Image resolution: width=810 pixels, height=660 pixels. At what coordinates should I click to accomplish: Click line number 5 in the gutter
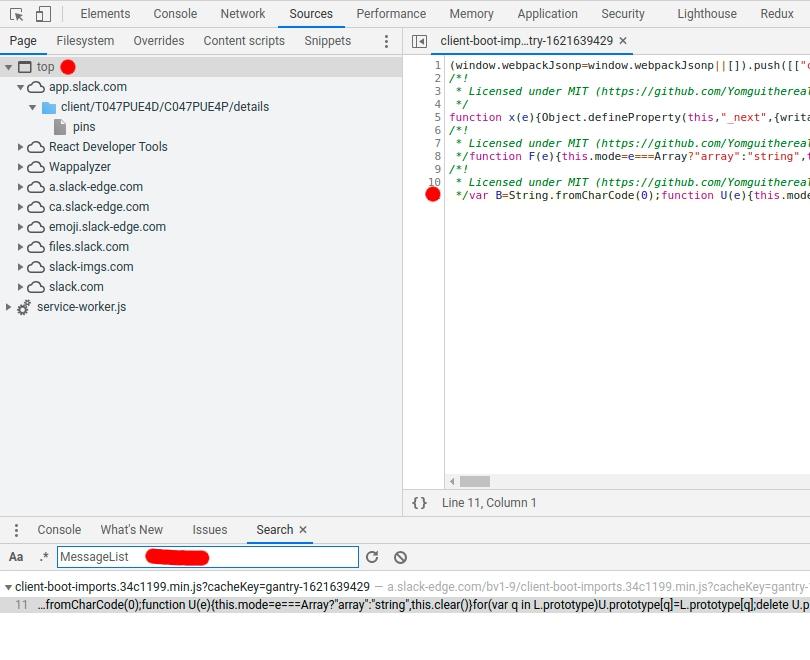[438, 117]
